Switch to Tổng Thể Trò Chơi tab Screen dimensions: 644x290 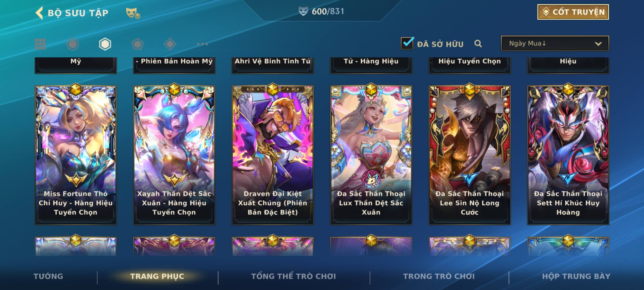coord(293,276)
